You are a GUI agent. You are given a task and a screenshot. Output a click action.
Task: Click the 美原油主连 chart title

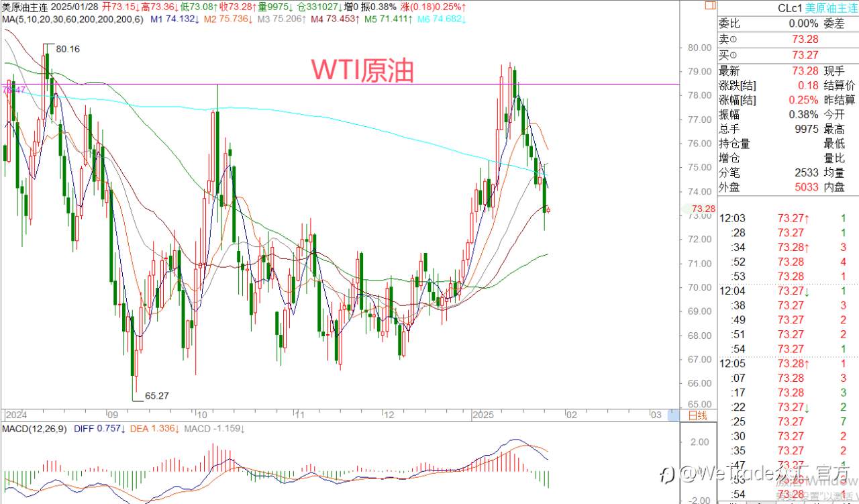25,7
